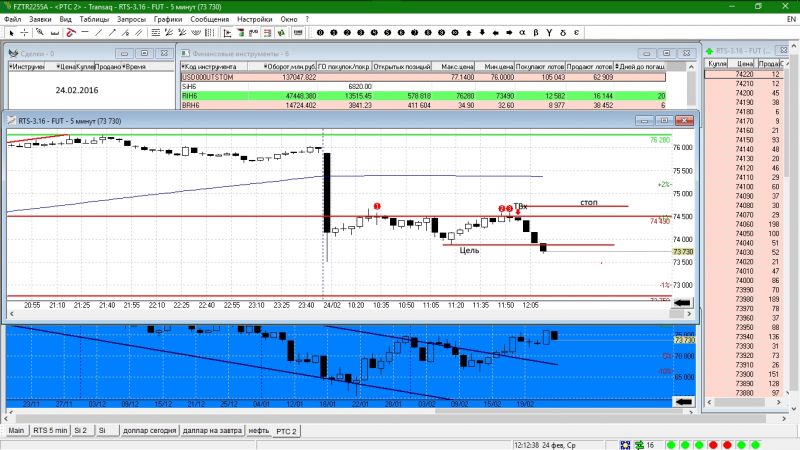Open the Файл menu
The width and height of the screenshot is (800, 450).
(x=13, y=19)
